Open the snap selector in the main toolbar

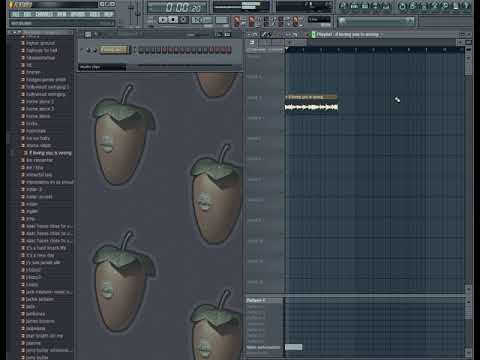pos(319,20)
